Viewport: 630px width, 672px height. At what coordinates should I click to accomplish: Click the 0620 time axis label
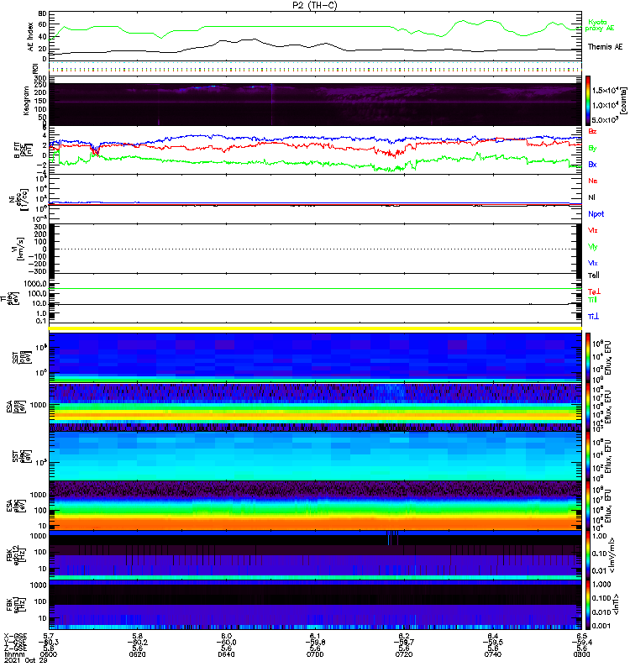tap(137, 654)
